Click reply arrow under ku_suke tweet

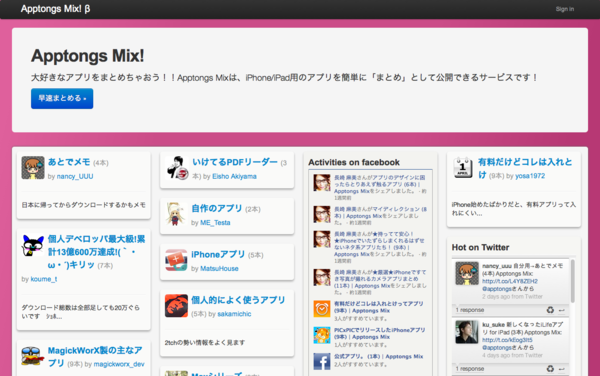[x=561, y=369]
